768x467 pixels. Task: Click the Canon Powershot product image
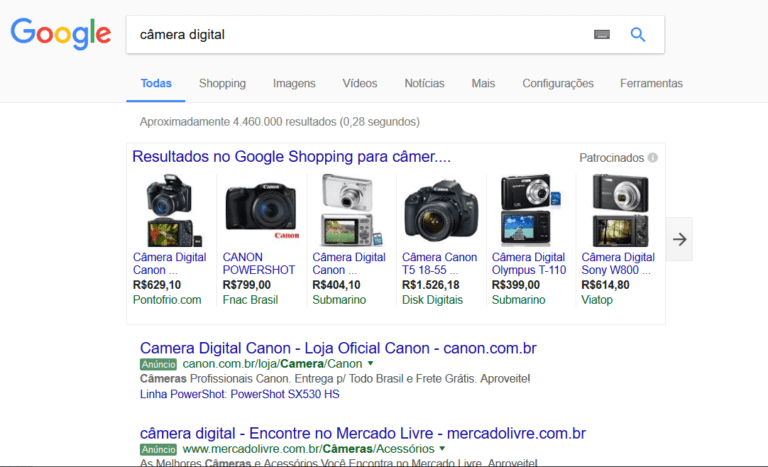click(262, 211)
